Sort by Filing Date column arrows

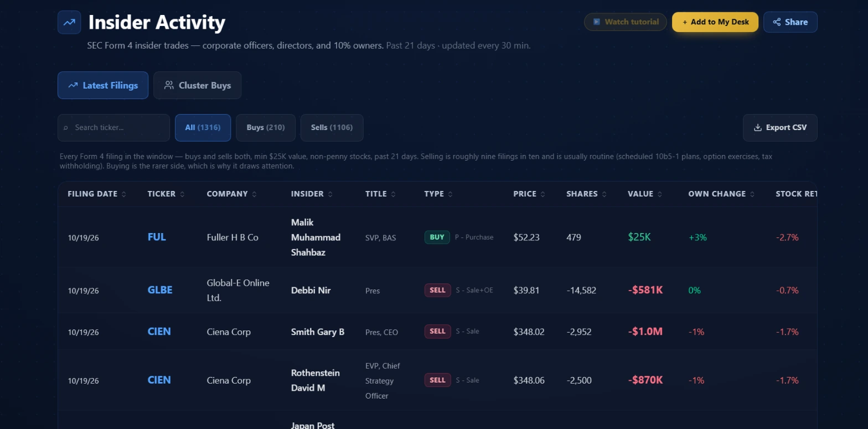pyautogui.click(x=123, y=194)
